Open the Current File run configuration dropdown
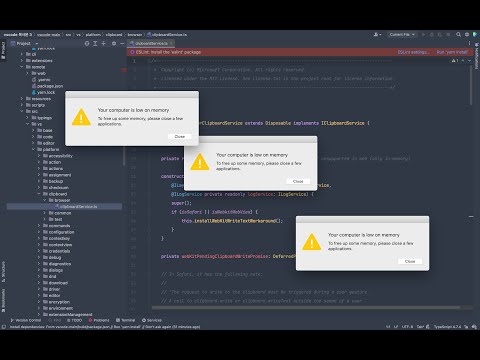The width and height of the screenshot is (480, 360). (402, 34)
